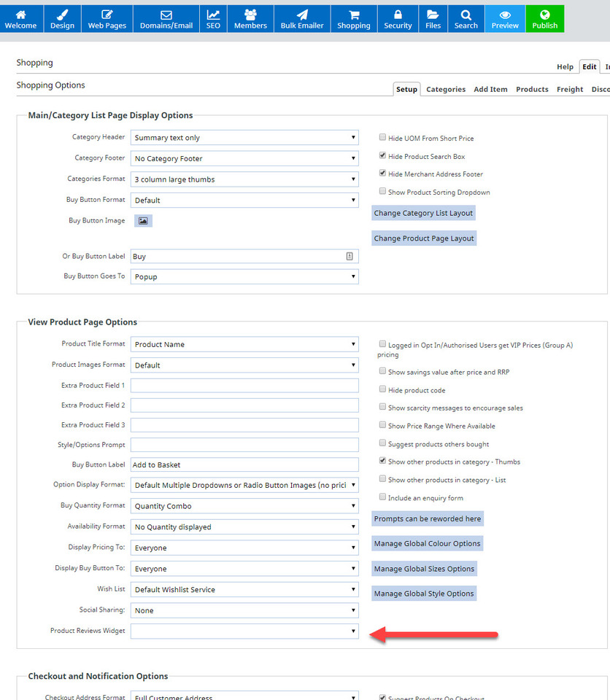Open the Freight tab
This screenshot has width=610, height=700.
(569, 89)
